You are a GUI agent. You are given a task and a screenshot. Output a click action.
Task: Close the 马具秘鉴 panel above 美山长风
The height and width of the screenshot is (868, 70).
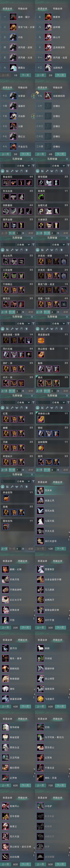32,238
